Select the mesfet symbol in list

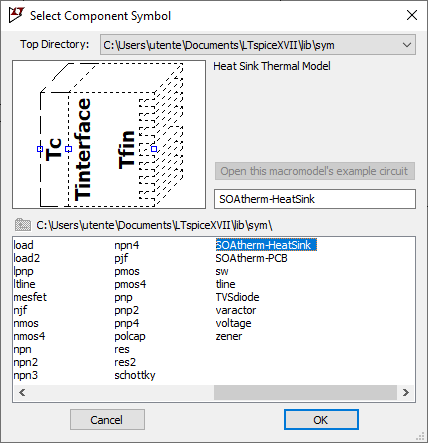point(30,297)
